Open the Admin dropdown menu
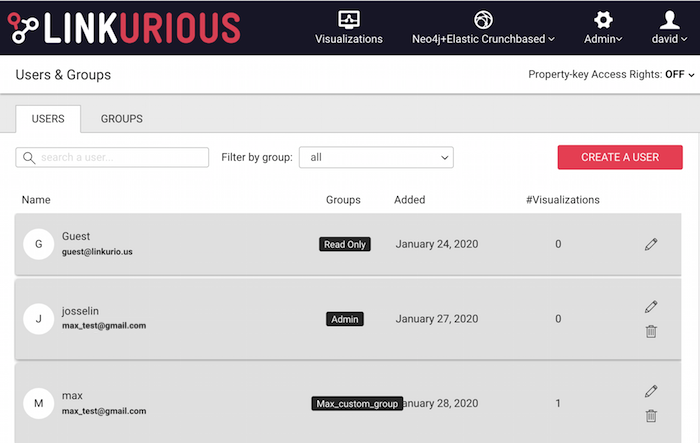The image size is (700, 443). coord(603,39)
